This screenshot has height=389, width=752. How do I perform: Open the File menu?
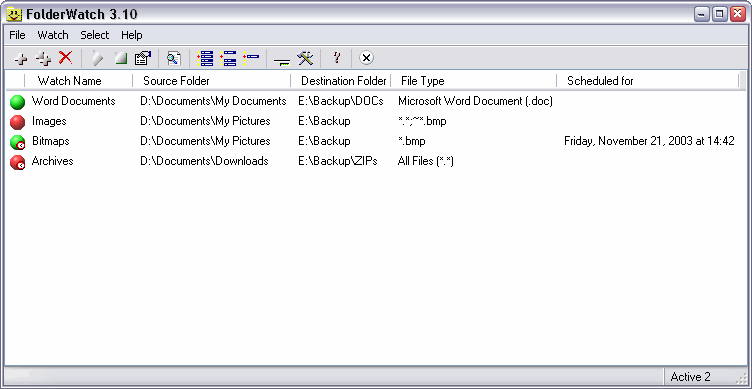click(17, 35)
